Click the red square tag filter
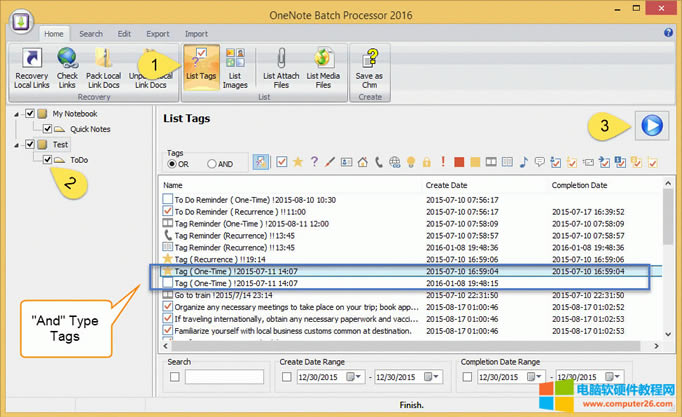The height and width of the screenshot is (417, 682). pos(459,162)
